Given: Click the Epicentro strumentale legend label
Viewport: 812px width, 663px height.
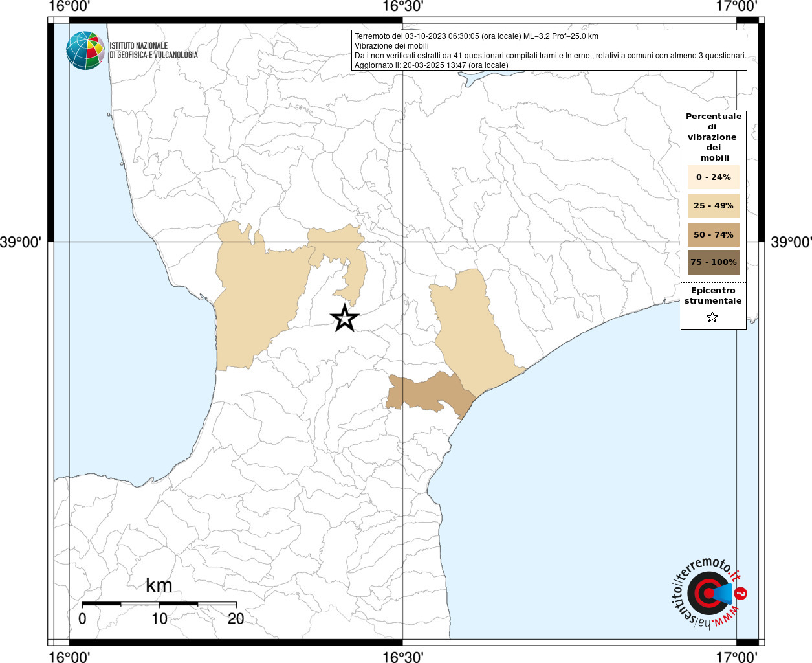Looking at the screenshot, I should point(713,296).
